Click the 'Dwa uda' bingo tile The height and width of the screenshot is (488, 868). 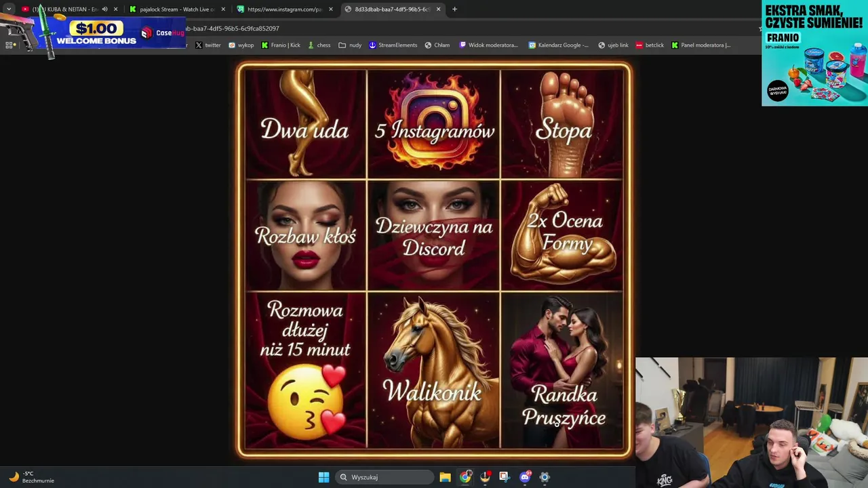(x=305, y=124)
